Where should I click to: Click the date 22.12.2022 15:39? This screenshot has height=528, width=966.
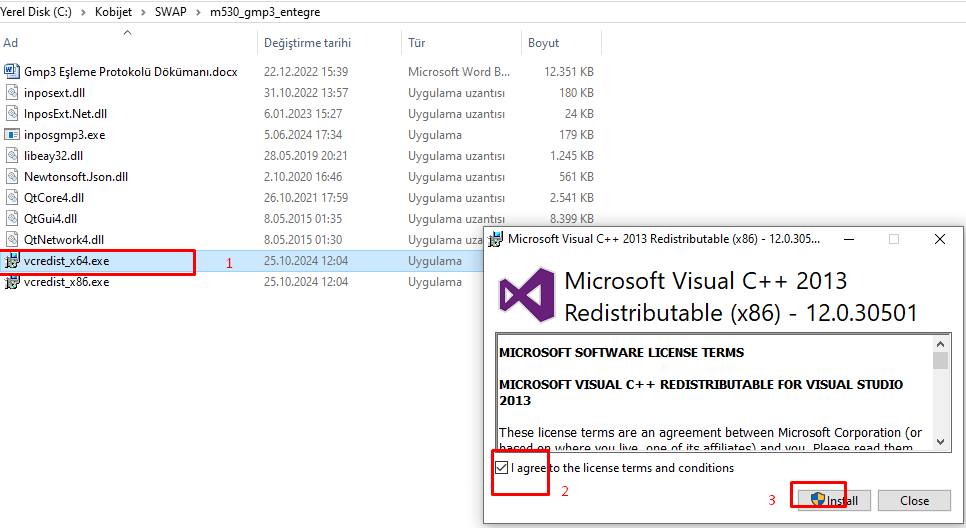pos(306,71)
